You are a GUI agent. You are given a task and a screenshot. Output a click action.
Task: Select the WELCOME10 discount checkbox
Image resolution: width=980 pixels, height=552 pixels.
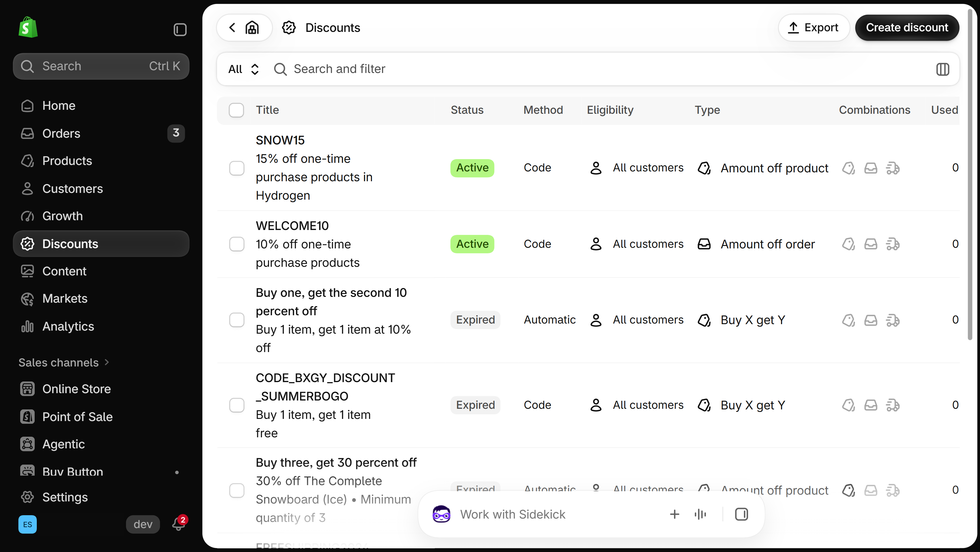pyautogui.click(x=236, y=244)
